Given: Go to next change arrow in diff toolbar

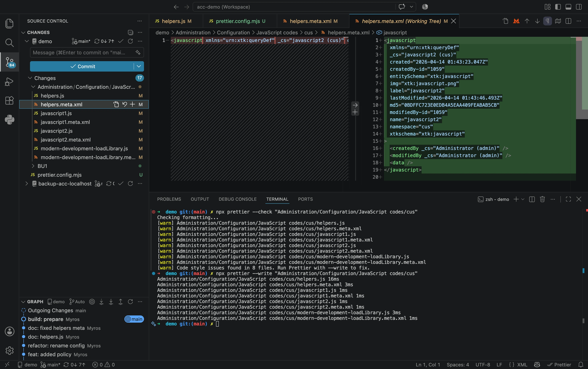Looking at the screenshot, I should click(x=537, y=21).
